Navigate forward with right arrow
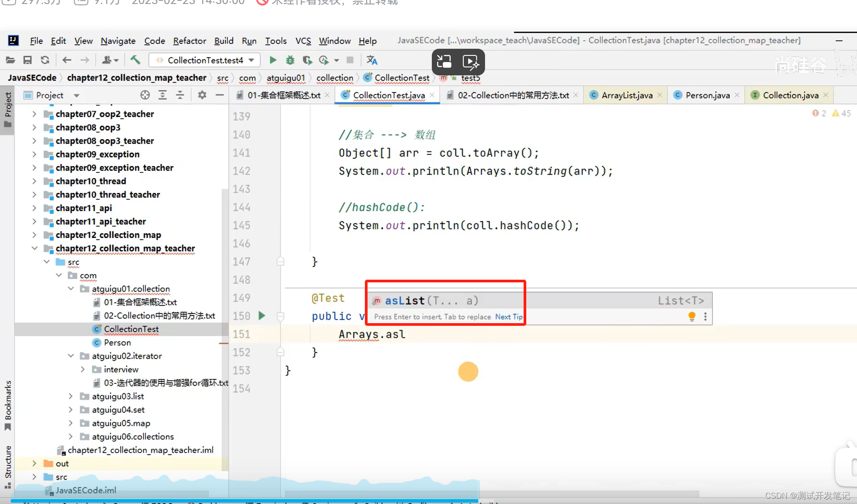The width and height of the screenshot is (857, 504). coord(85,60)
